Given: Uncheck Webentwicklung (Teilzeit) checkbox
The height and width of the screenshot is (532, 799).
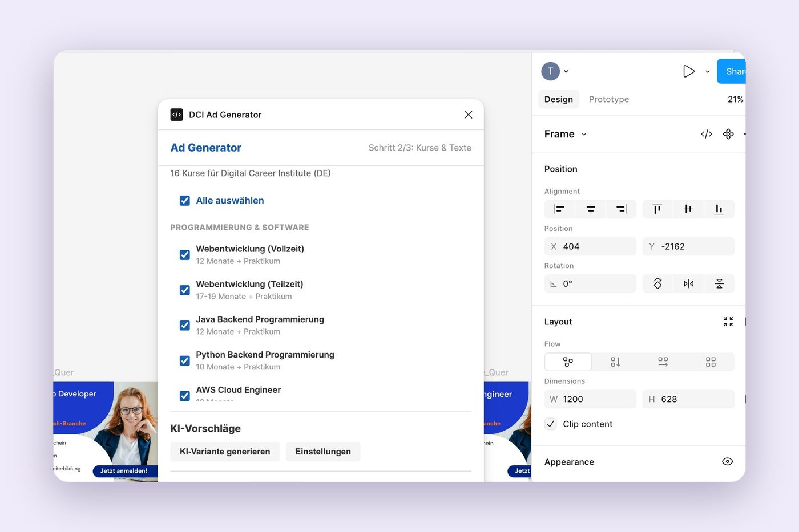Looking at the screenshot, I should (x=184, y=290).
